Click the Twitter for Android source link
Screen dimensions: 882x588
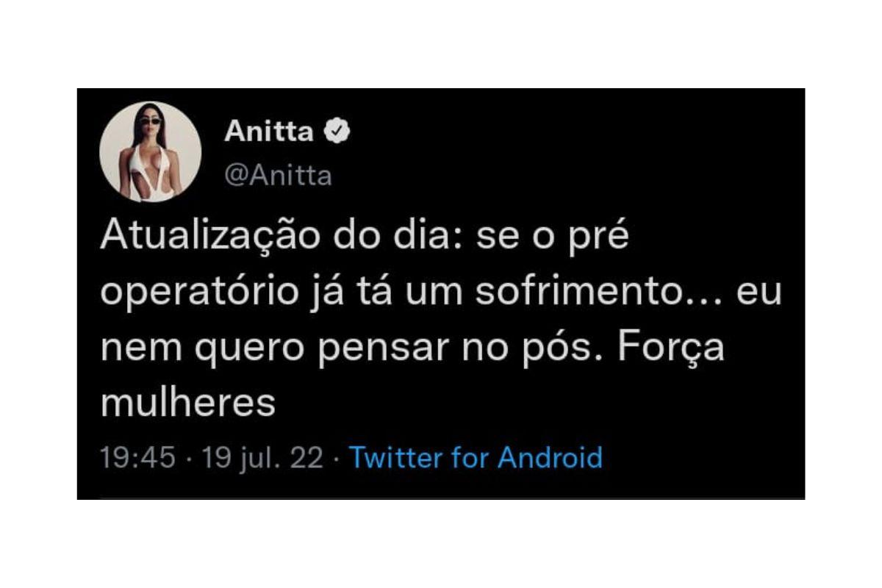tap(476, 457)
